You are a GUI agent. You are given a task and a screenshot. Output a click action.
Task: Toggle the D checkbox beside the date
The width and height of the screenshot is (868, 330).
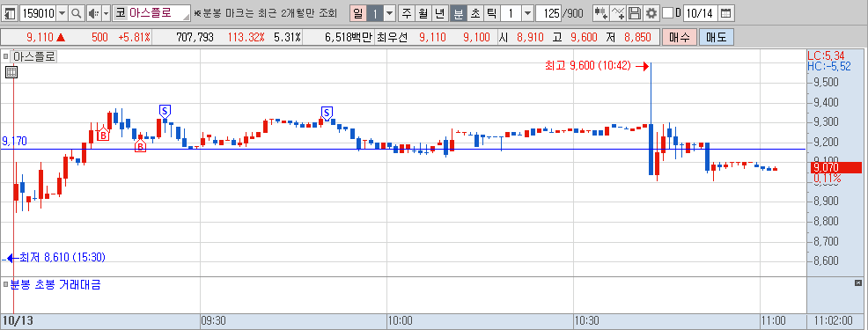(x=667, y=12)
